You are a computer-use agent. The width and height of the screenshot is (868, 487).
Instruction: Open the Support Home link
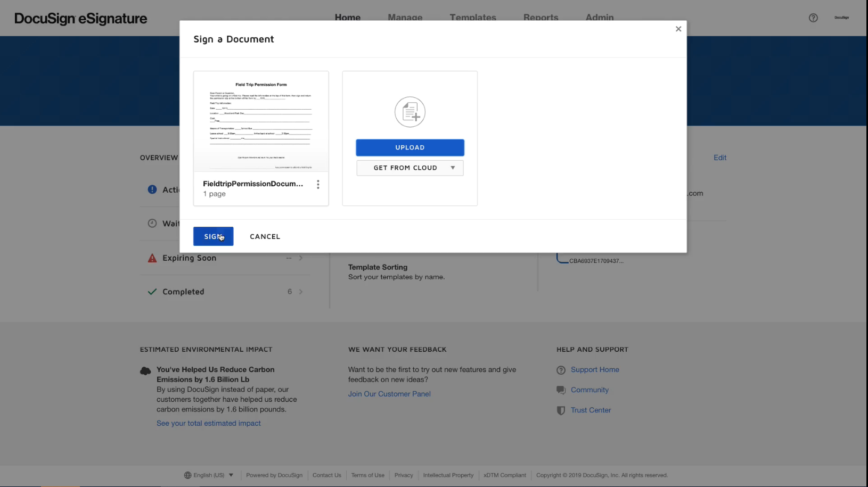pyautogui.click(x=595, y=369)
